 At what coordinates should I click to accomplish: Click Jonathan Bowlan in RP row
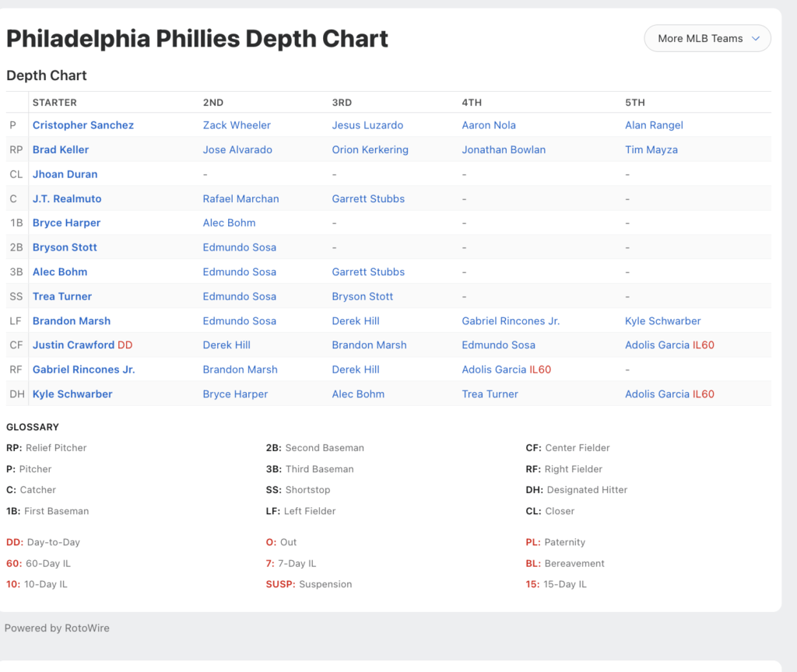504,150
